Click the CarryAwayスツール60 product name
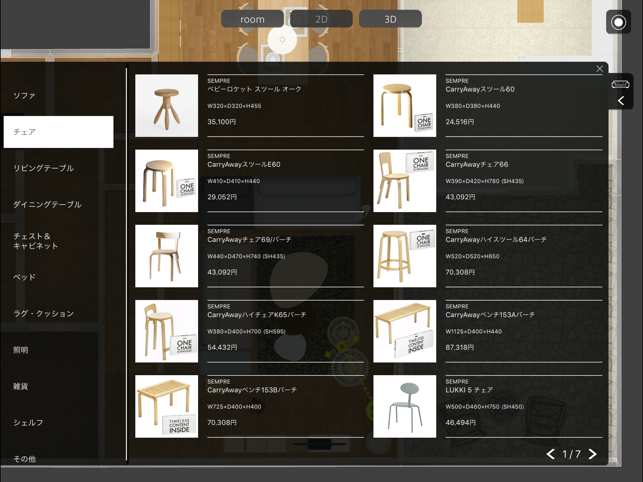The width and height of the screenshot is (643, 482). [x=480, y=89]
